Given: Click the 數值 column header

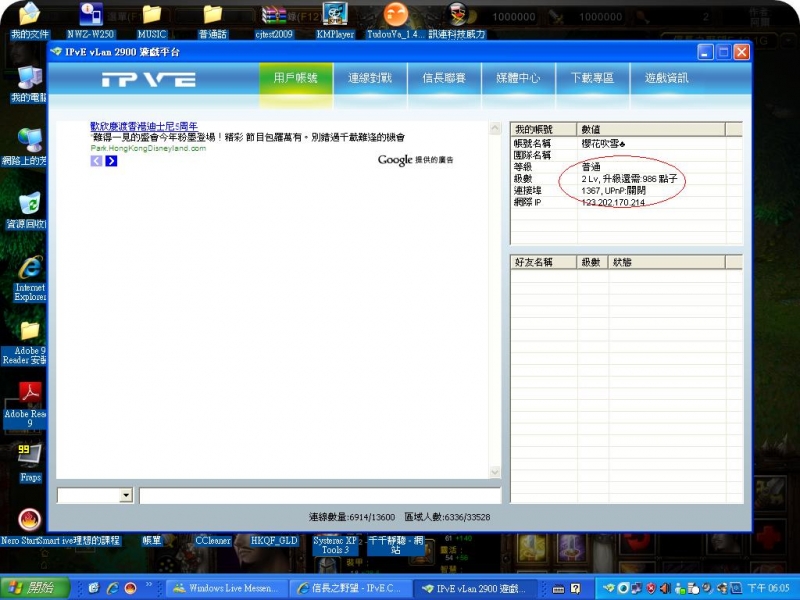Looking at the screenshot, I should 651,130.
